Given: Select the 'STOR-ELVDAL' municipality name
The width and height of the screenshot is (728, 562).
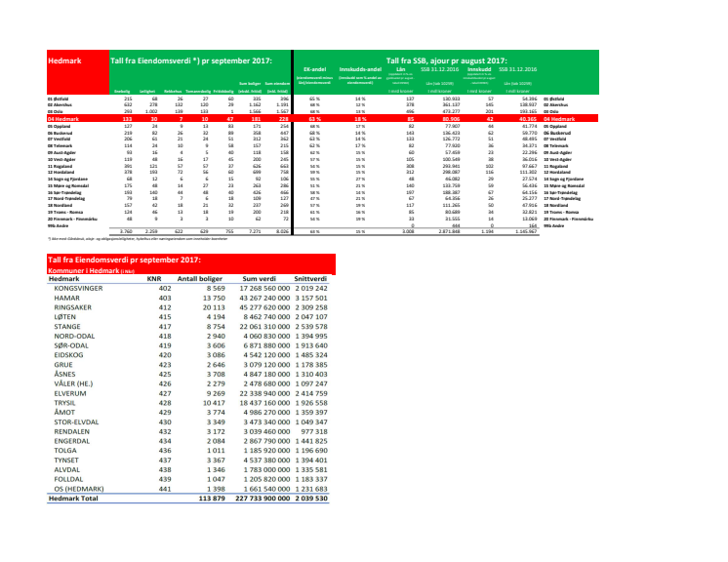Looking at the screenshot, I should point(76,422).
